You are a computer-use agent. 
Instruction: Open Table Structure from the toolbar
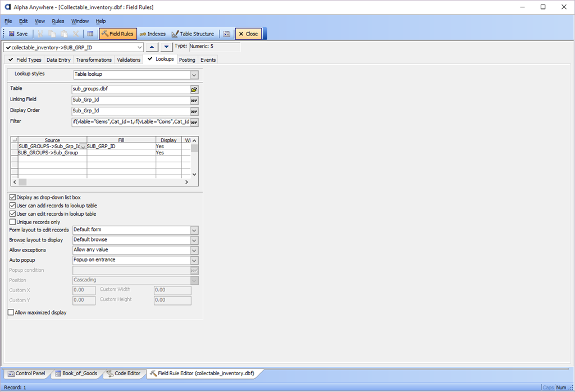coord(193,34)
